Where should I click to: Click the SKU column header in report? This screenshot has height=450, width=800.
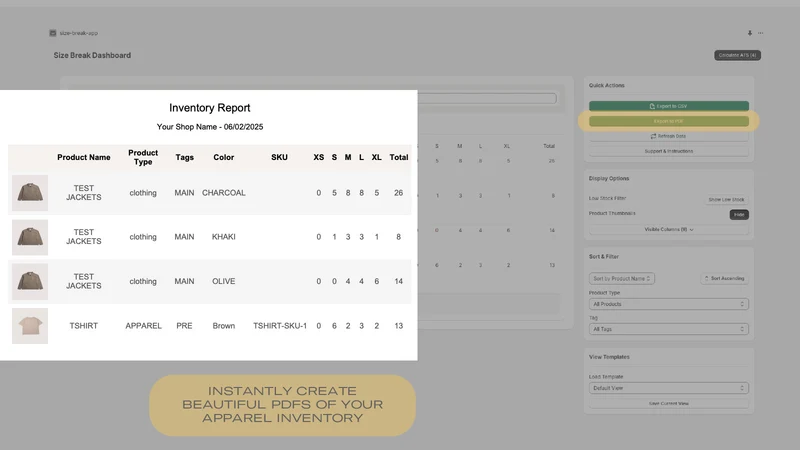(x=279, y=157)
